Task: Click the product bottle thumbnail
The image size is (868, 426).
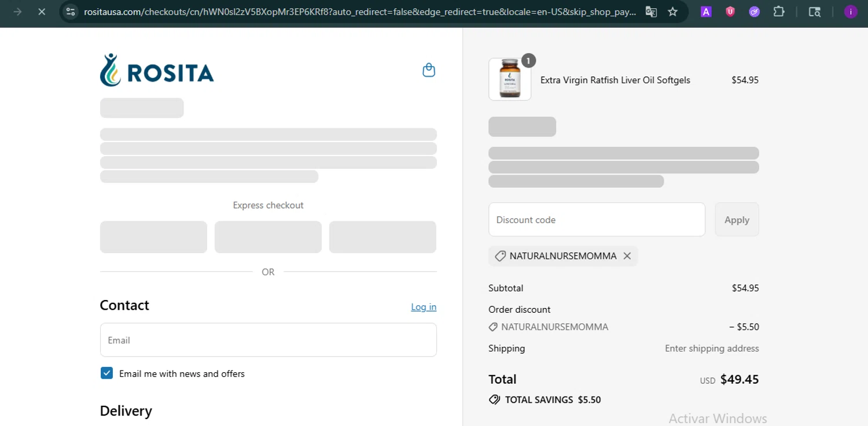Action: click(x=510, y=79)
